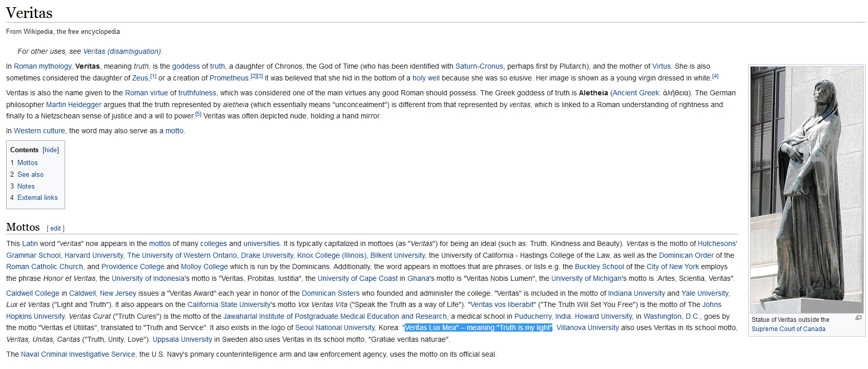This screenshot has height=369, width=868.
Task: Open the Harvard University link
Action: [x=94, y=256]
